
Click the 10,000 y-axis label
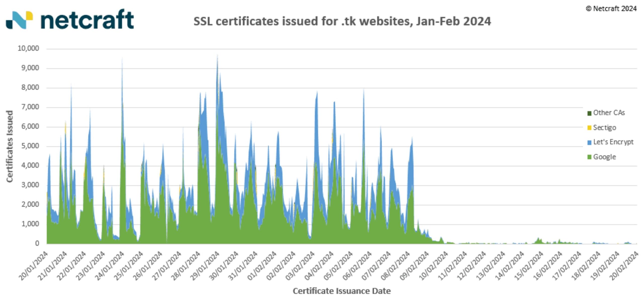coord(28,48)
